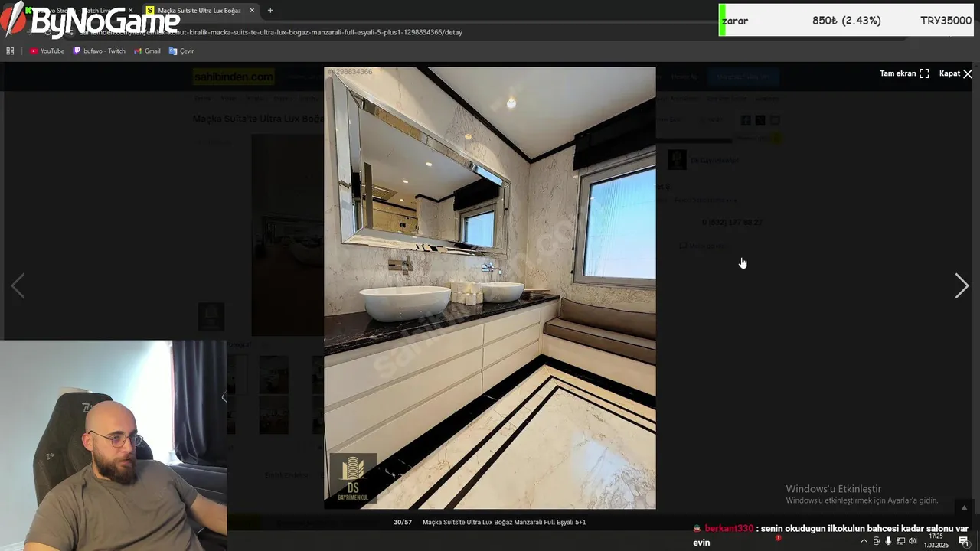Switch gallery to Tam ekran fullscreen
Image resolution: width=980 pixels, height=551 pixels.
click(x=904, y=73)
